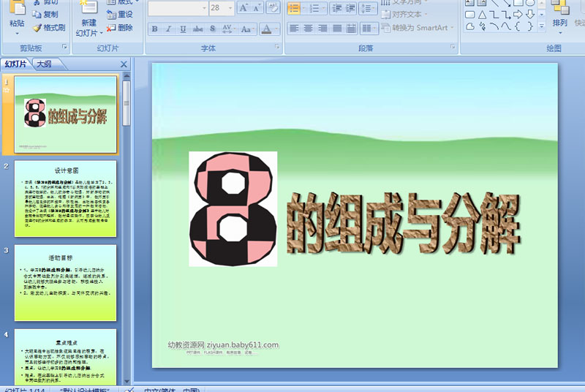Select the freeform shape tool
585x392 pixels.
coord(470,26)
